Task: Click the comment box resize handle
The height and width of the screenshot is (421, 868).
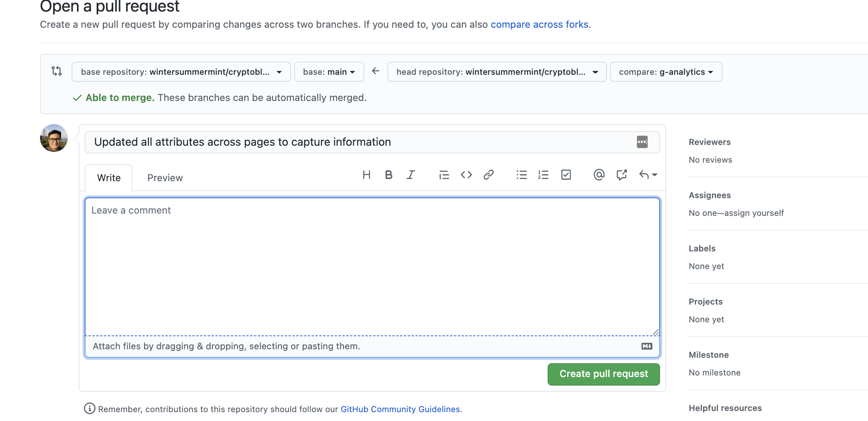Action: [x=655, y=332]
